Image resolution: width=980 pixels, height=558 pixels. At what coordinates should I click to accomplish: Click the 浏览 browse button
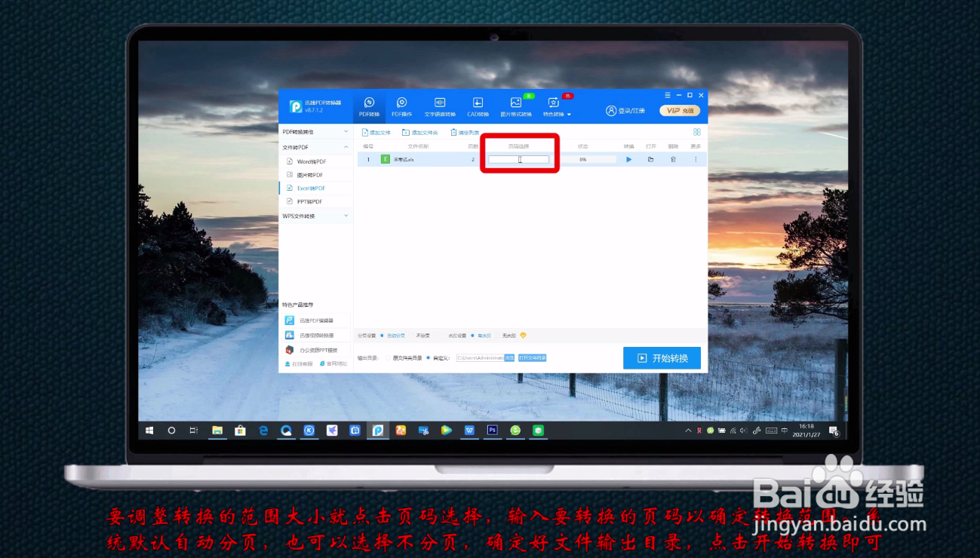(x=509, y=358)
